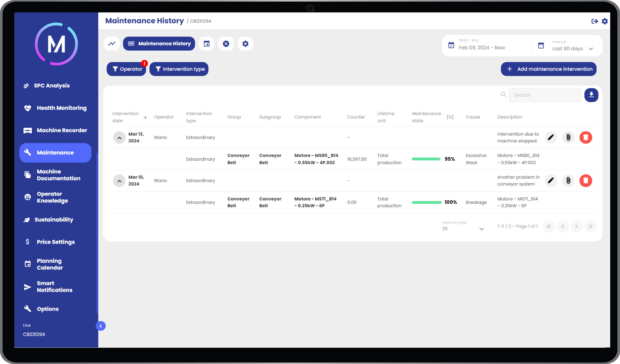Open Planning Calendar in sidebar
This screenshot has width=620, height=364.
[55, 264]
